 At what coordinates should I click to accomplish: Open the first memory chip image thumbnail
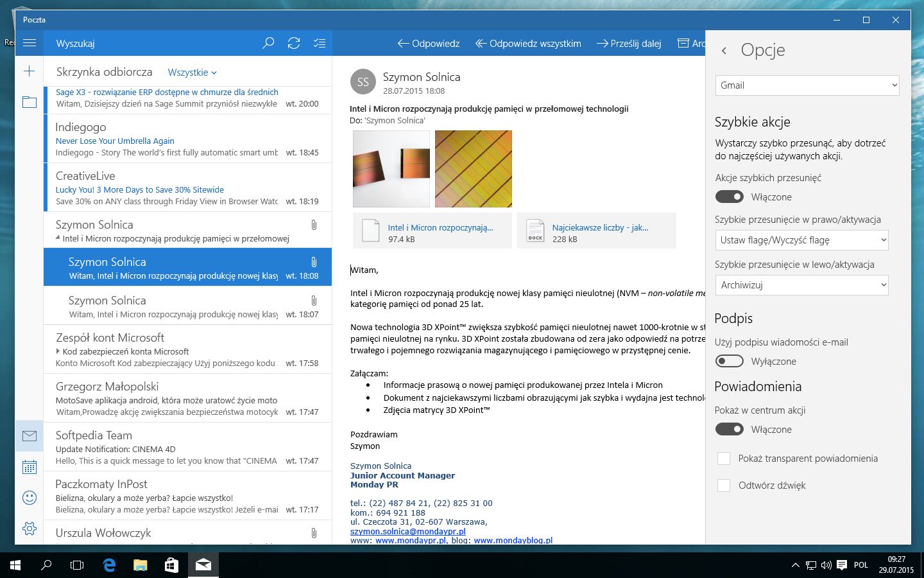pyautogui.click(x=391, y=169)
